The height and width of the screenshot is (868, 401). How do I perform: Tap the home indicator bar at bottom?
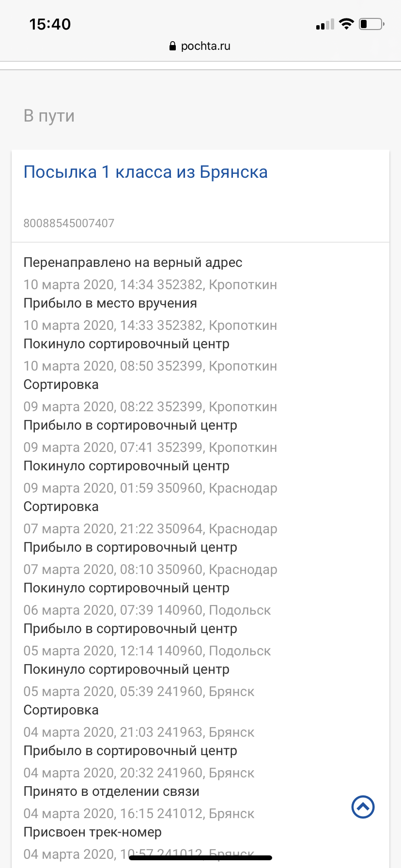200,857
